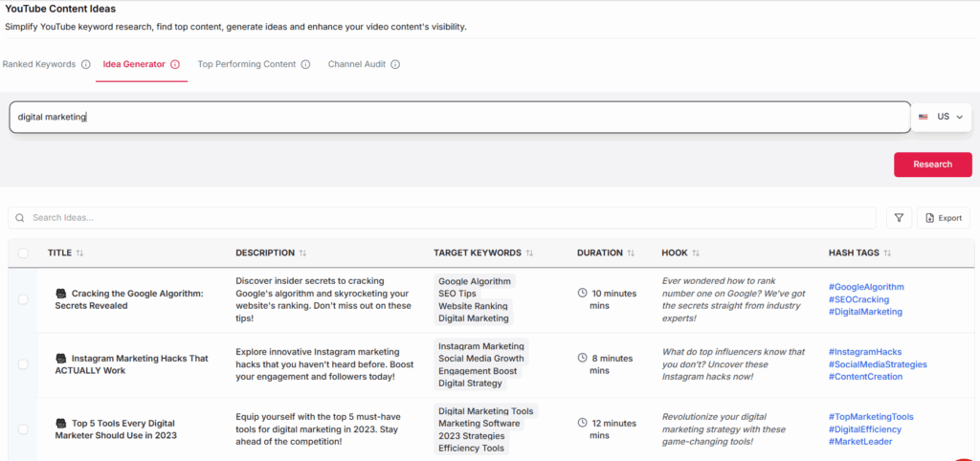980x461 pixels.
Task: Click hook text Ever wondered how to rank
Action: pyautogui.click(x=733, y=299)
